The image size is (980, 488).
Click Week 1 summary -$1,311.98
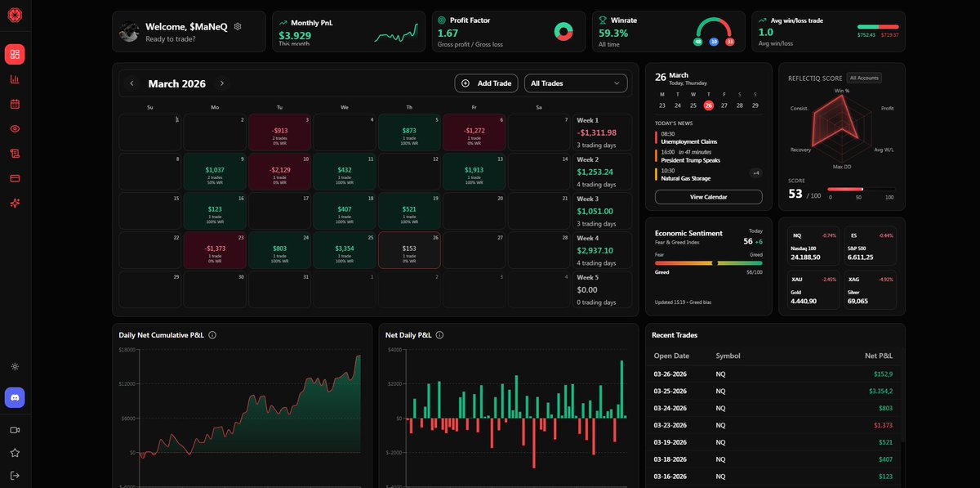point(603,132)
